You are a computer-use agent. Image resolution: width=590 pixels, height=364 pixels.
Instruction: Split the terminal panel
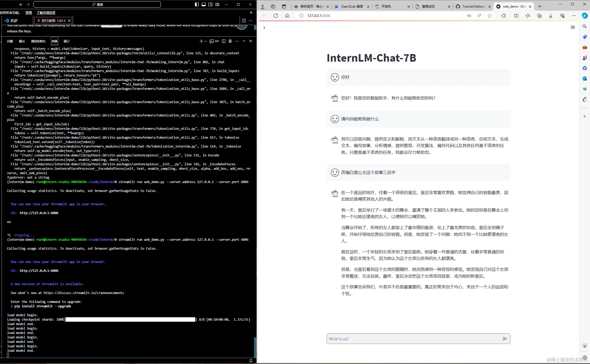tap(223, 41)
